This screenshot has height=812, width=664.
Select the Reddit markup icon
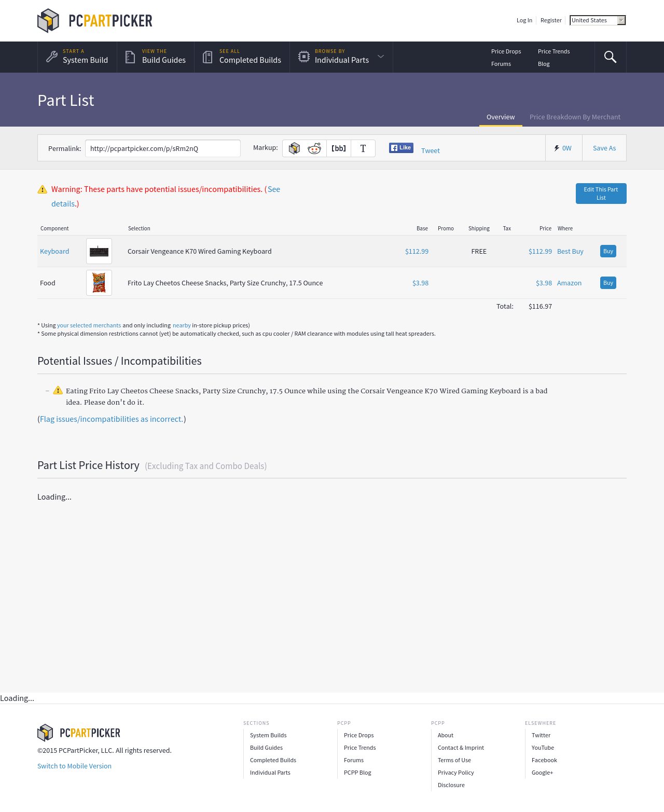click(x=314, y=148)
